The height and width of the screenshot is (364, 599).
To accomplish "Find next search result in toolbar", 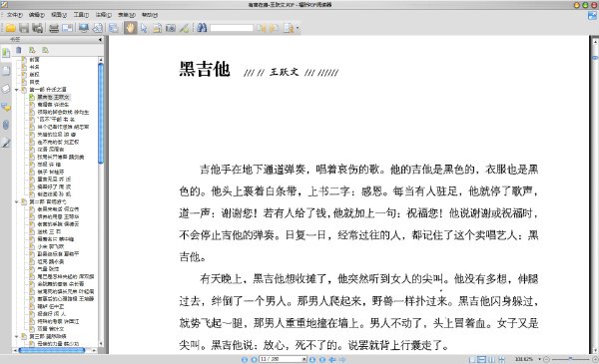I will (x=274, y=28).
